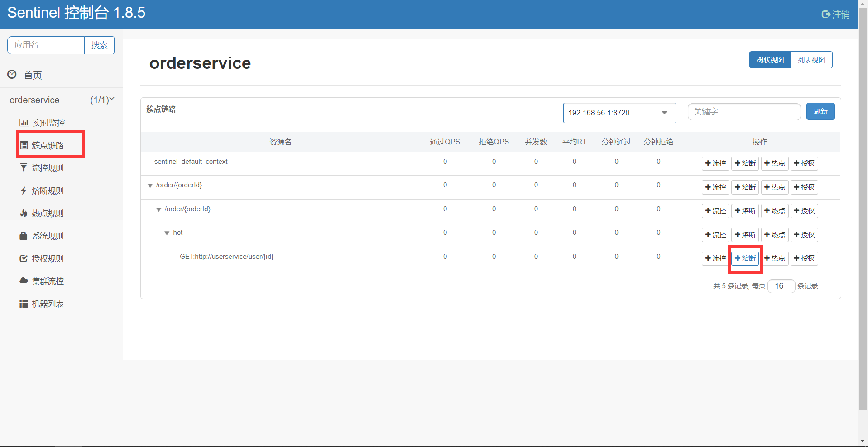Open flow control rules filter icon
Screen dimensions: 868x447
[24, 168]
